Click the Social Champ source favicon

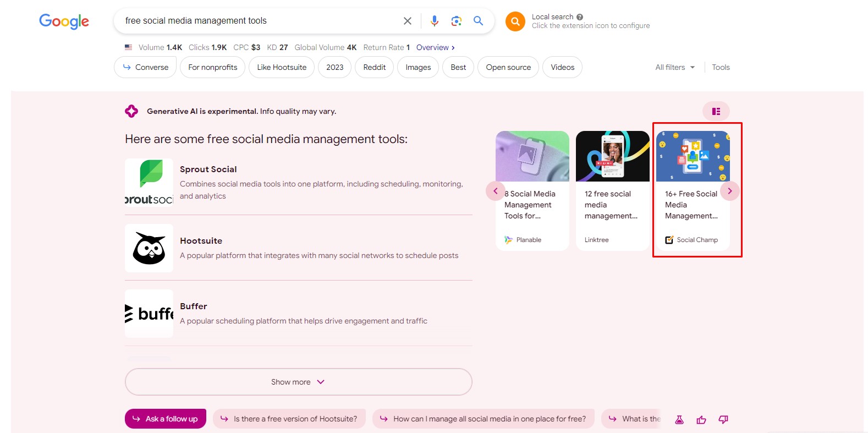(x=669, y=240)
